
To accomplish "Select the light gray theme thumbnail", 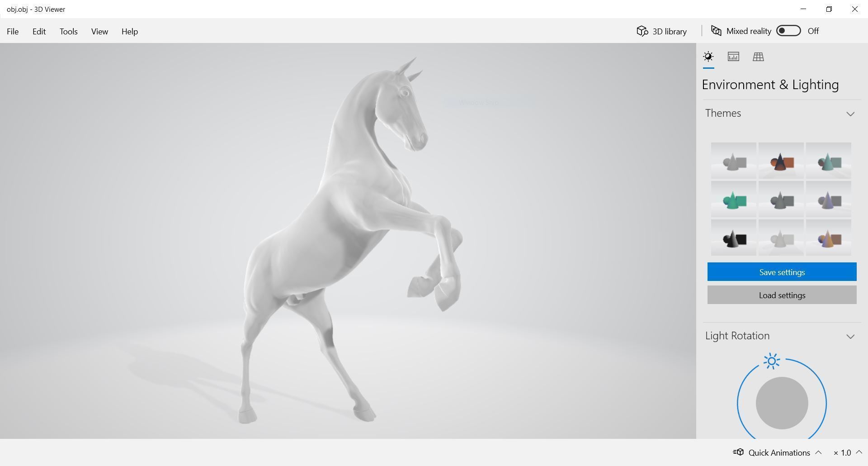I will click(733, 161).
